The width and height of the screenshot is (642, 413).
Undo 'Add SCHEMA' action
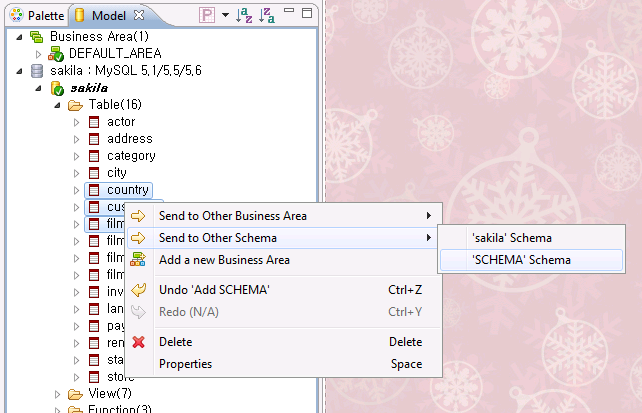coord(284,290)
